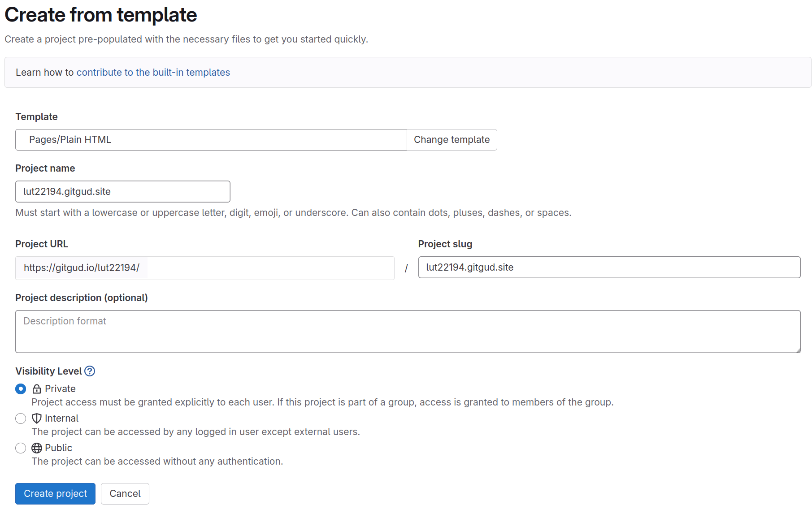Click the Public visibility label text
812x522 pixels.
click(x=58, y=448)
